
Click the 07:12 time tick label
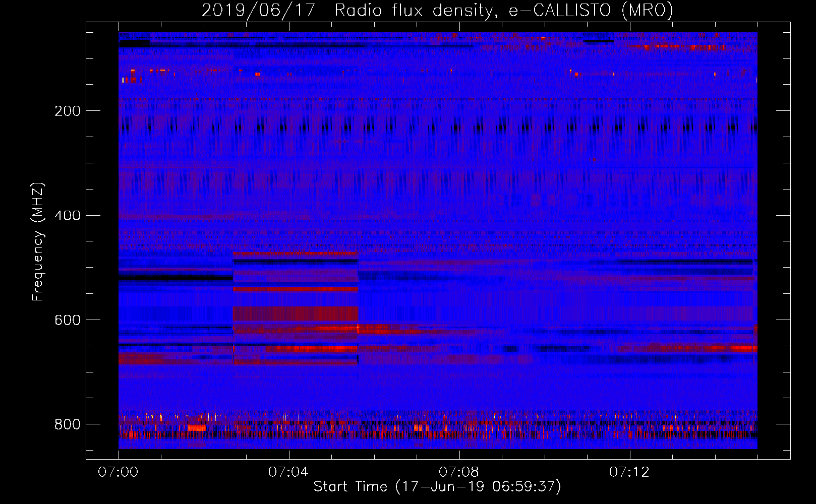point(629,472)
